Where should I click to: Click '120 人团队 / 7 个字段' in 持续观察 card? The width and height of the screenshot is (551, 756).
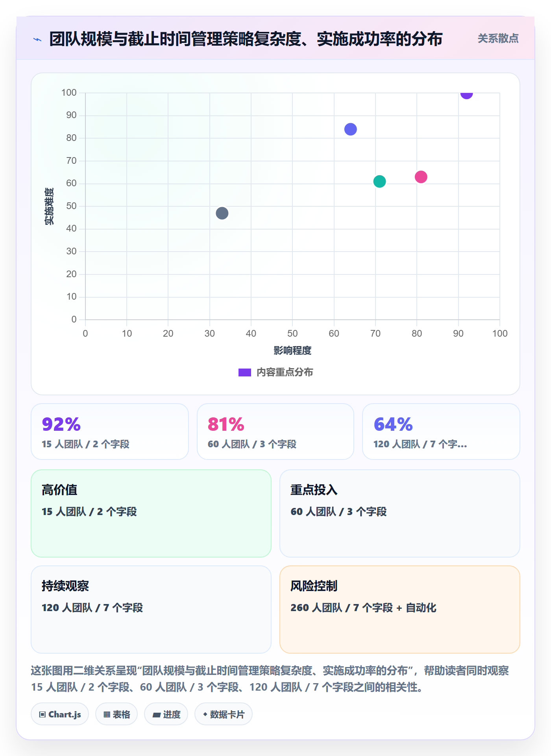(x=92, y=608)
